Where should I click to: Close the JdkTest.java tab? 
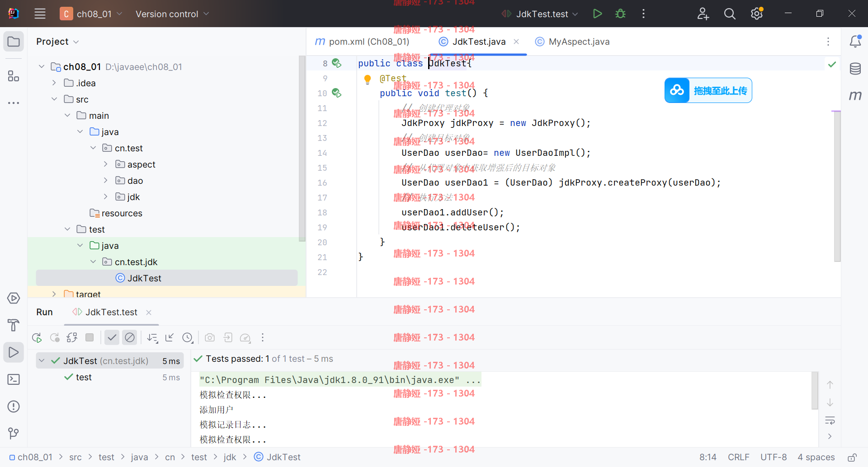click(x=516, y=42)
